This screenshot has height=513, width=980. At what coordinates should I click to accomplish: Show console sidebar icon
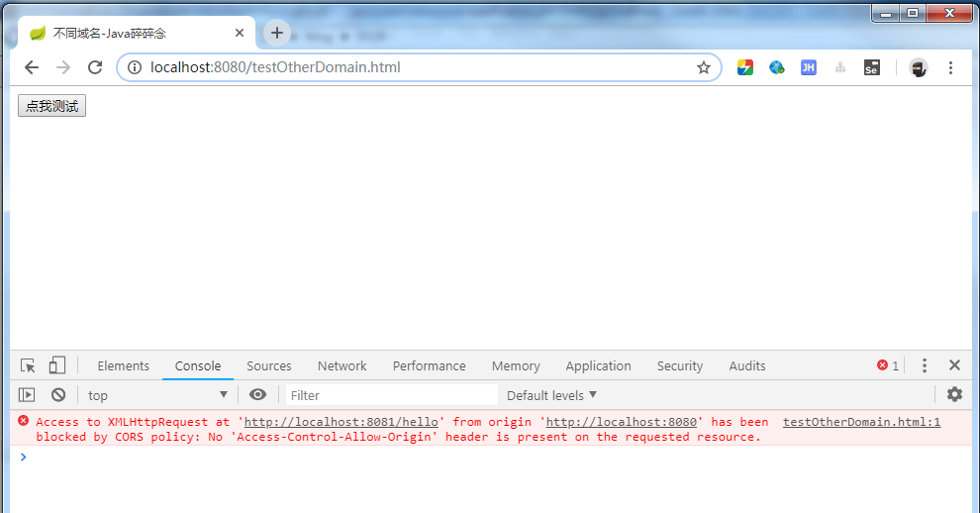(27, 395)
